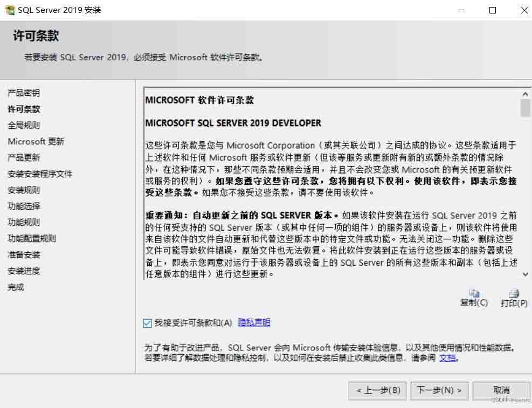Select the 完成 step in sidebar
532x408 pixels.
[x=16, y=287]
